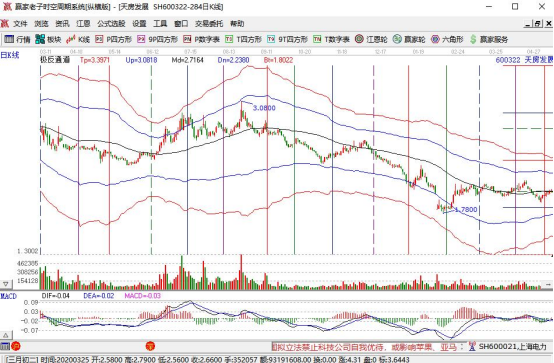Click the MACD indicator label
Image resolution: width=554 pixels, height=363 pixels.
[8, 296]
